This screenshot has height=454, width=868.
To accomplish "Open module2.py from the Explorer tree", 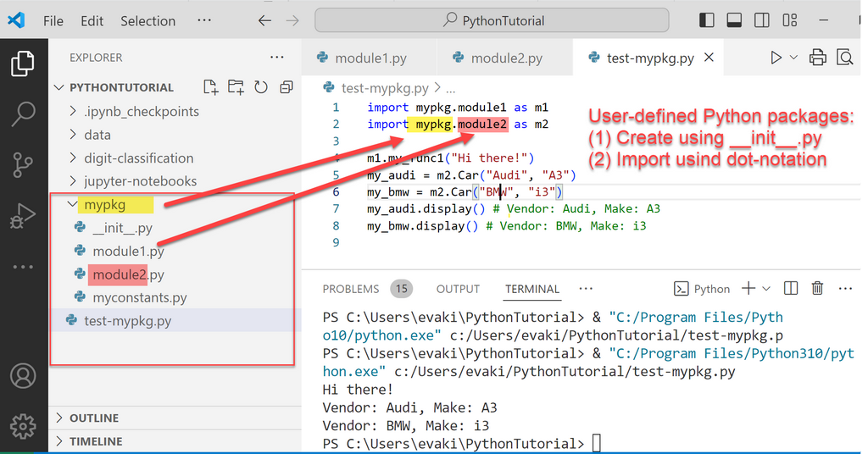I will coord(128,274).
